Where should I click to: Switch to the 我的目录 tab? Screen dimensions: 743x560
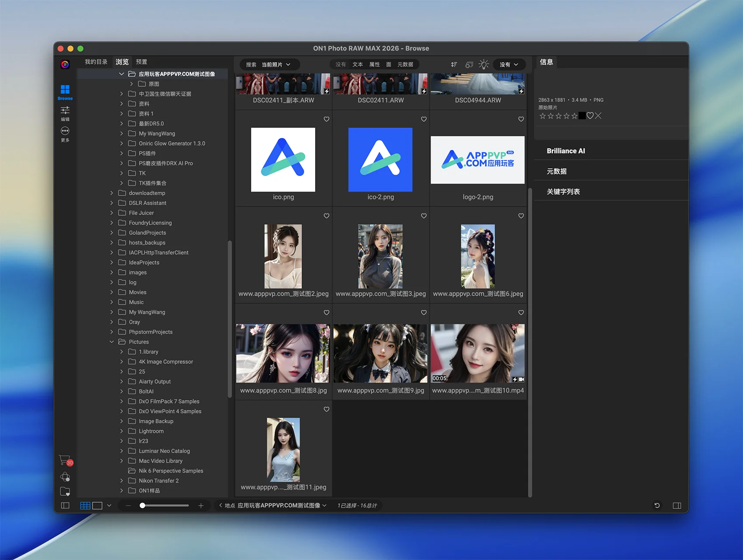click(96, 62)
